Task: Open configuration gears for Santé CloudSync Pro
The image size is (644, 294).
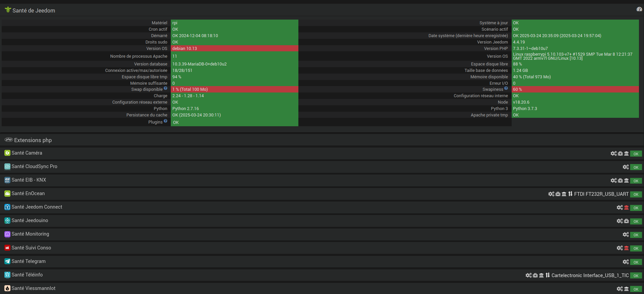Action: (x=626, y=167)
